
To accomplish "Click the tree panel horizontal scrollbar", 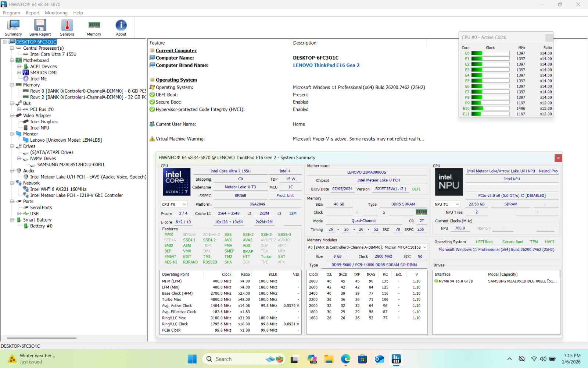I will [42, 338].
